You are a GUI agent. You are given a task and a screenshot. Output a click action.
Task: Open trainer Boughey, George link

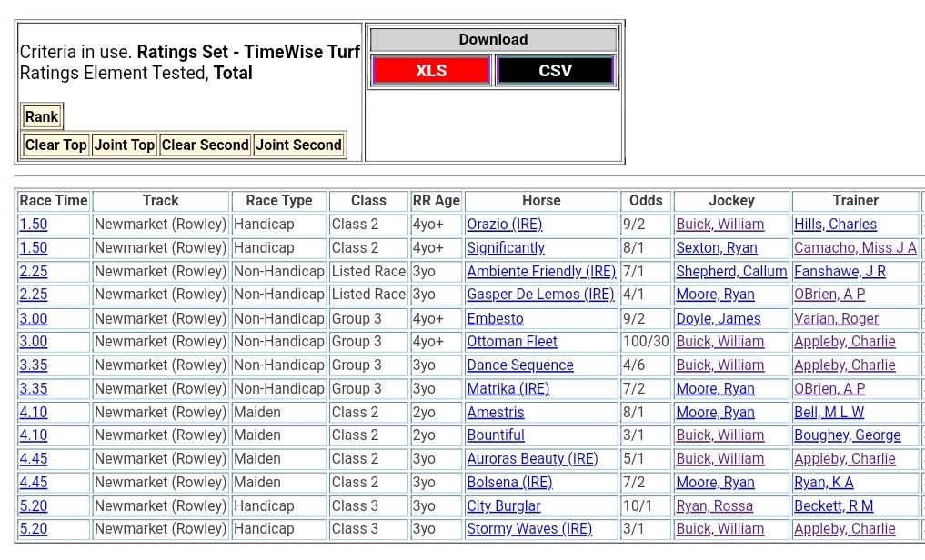click(x=847, y=435)
